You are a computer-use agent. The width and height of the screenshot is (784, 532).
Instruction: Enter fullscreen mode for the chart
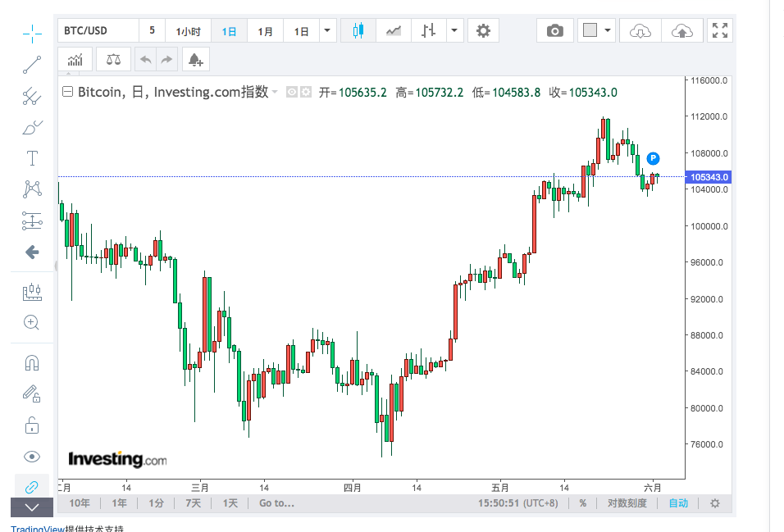tap(720, 31)
